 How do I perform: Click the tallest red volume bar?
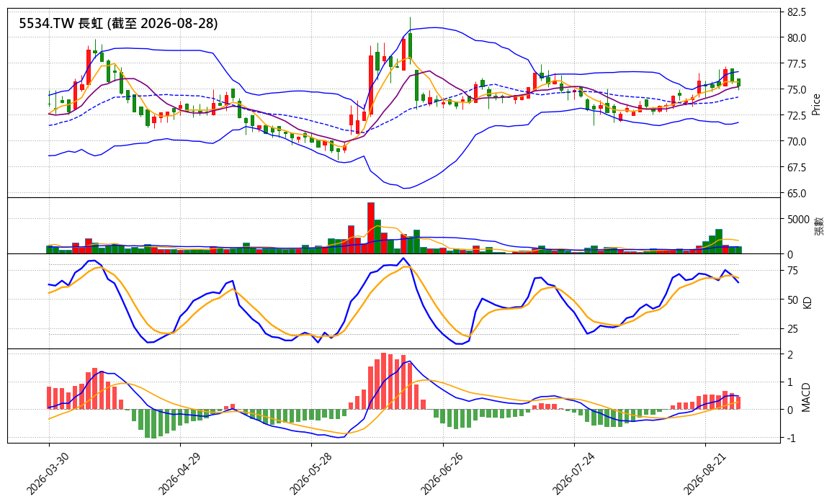(x=371, y=228)
